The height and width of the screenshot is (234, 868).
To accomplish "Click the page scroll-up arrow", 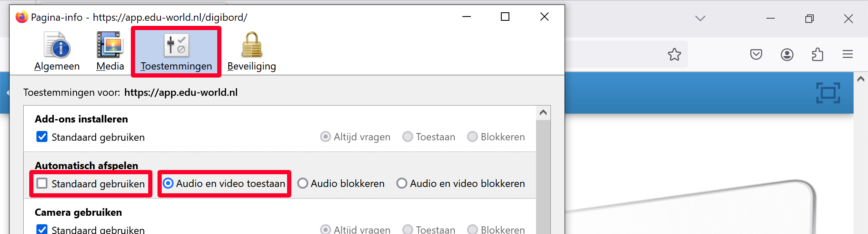I will 860,79.
